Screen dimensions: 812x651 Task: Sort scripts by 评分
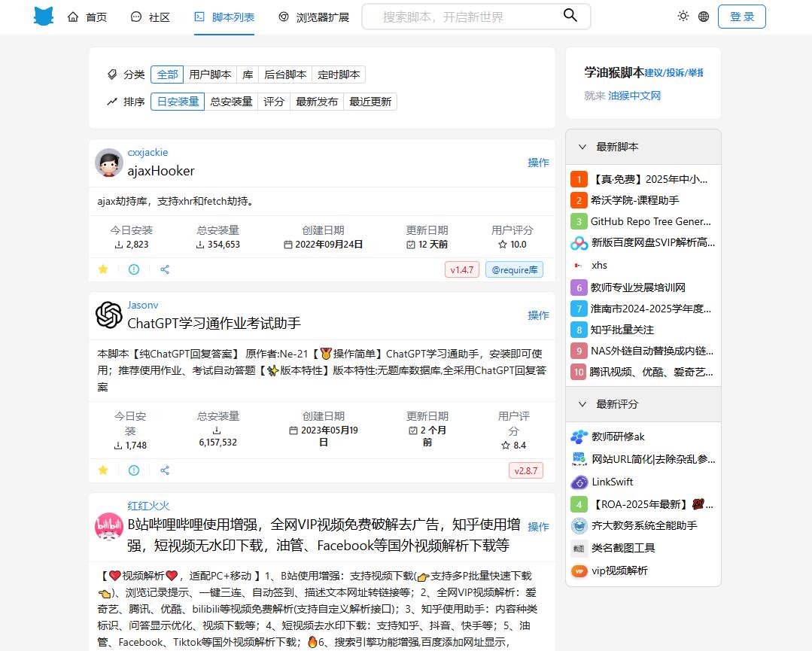click(x=274, y=102)
